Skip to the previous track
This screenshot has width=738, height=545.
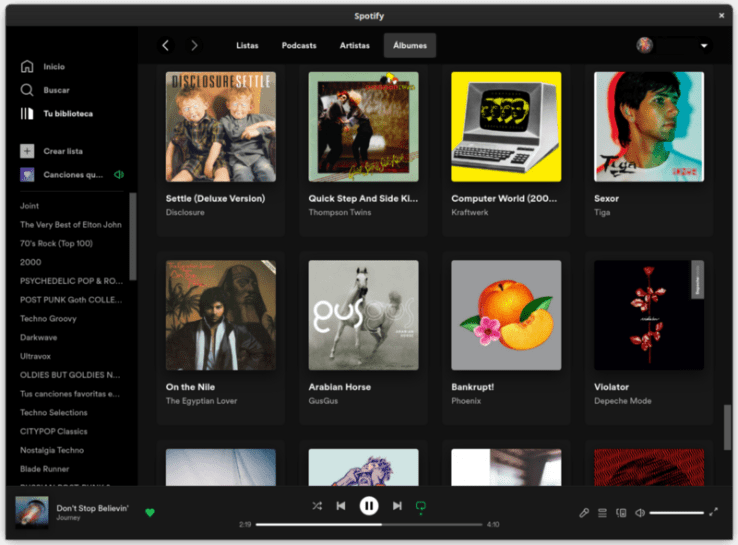point(341,506)
